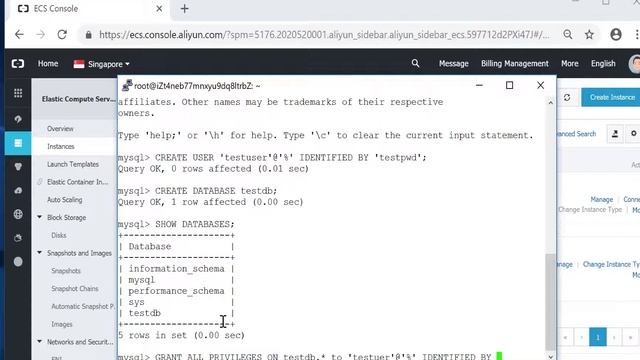The height and width of the screenshot is (360, 640).
Task: Open the Home menu item
Action: [x=48, y=64]
